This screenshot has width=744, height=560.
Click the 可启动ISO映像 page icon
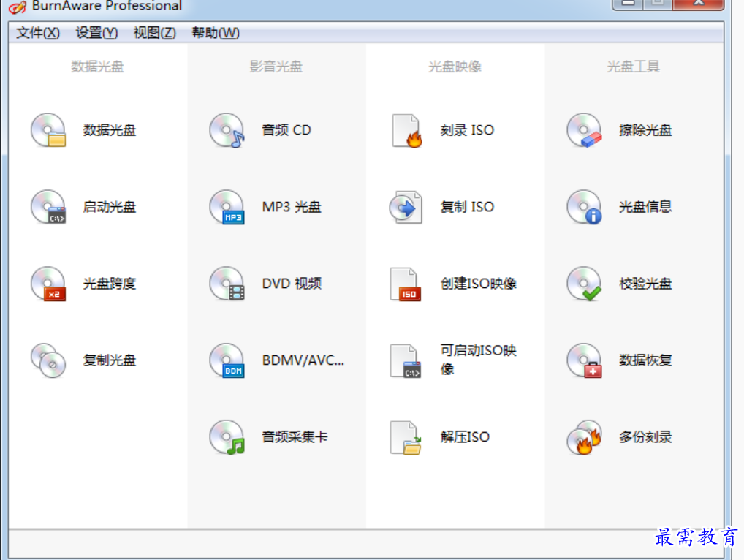click(x=405, y=360)
